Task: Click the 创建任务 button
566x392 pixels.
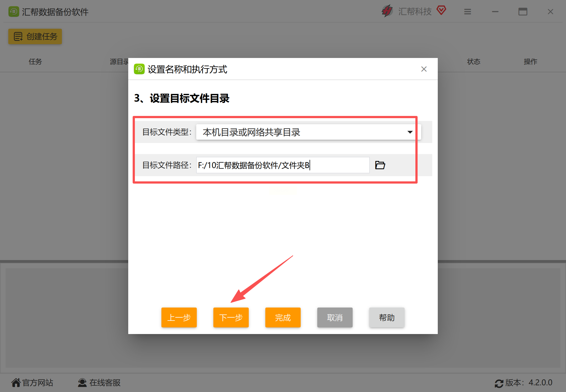Action: coord(35,36)
